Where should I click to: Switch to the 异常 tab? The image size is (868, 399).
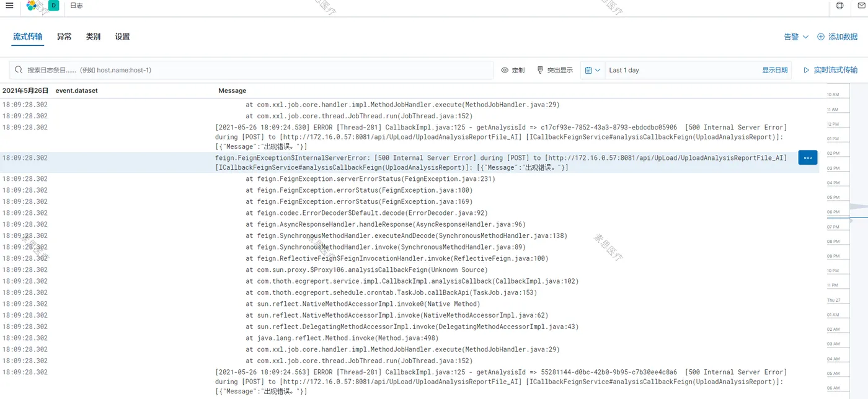(64, 37)
